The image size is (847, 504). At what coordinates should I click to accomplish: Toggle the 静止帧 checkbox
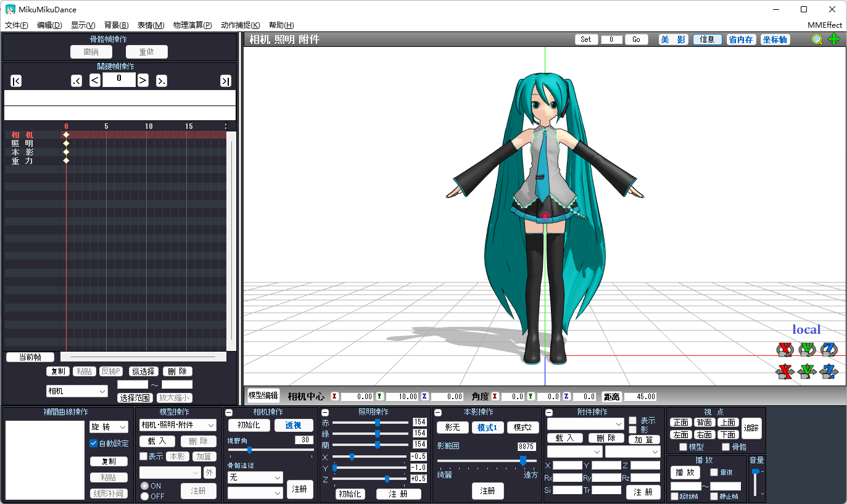point(714,496)
